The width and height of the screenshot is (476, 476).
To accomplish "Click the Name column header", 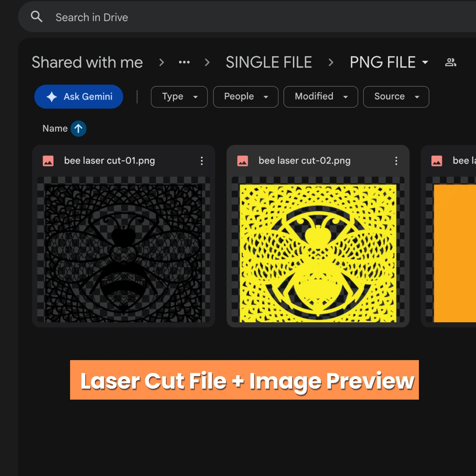I will coord(55,128).
